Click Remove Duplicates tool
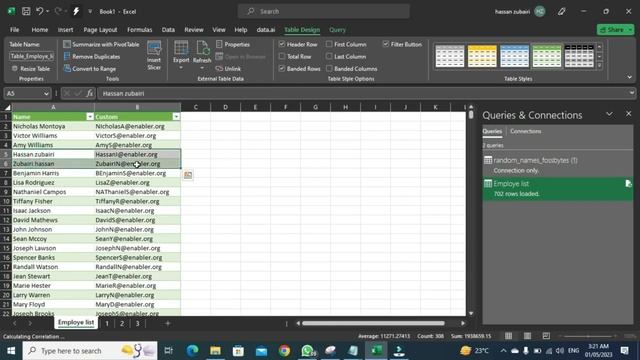 tap(92, 56)
